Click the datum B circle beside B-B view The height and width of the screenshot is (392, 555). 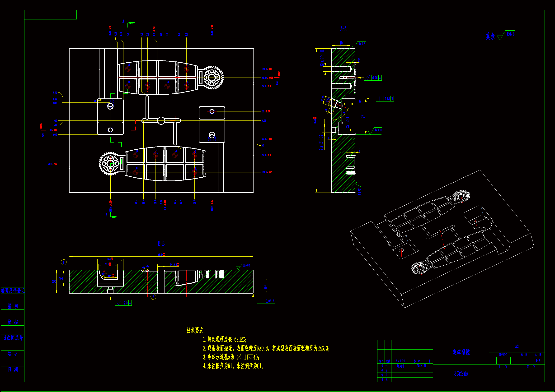pos(64,262)
